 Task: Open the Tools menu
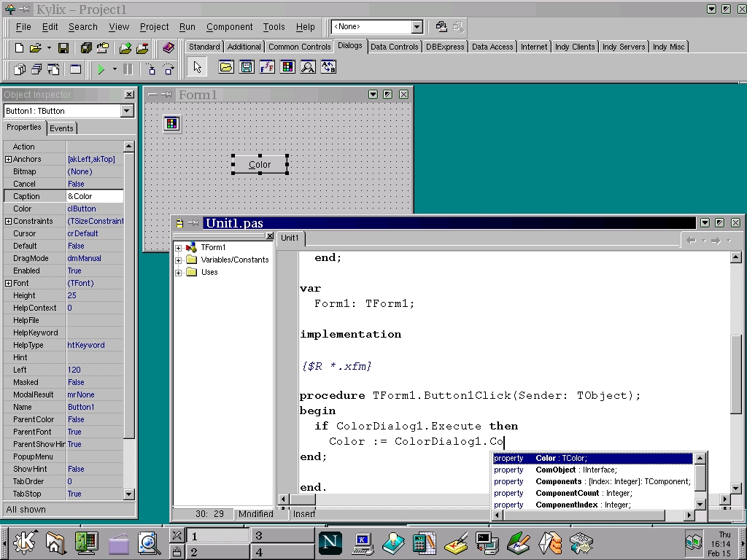tap(274, 27)
